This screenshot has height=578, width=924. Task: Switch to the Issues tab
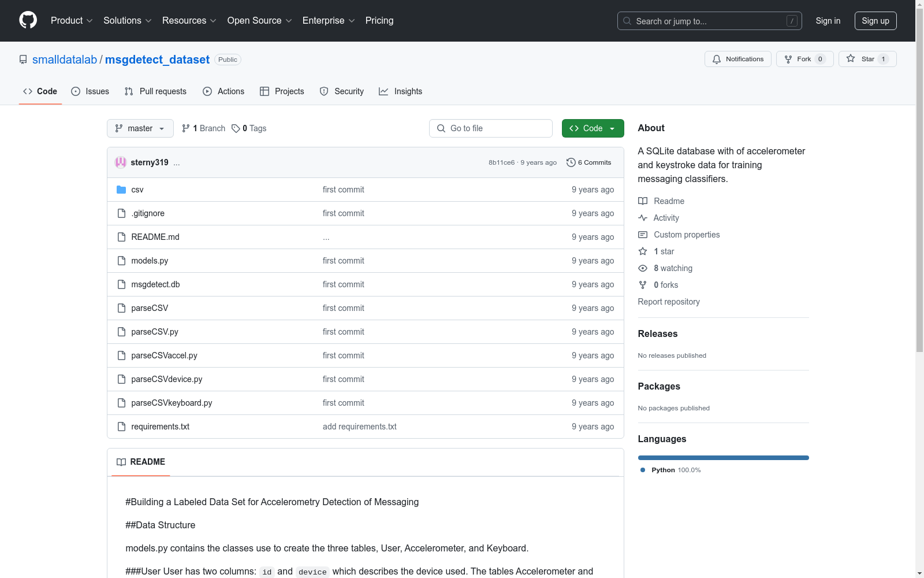pos(90,91)
